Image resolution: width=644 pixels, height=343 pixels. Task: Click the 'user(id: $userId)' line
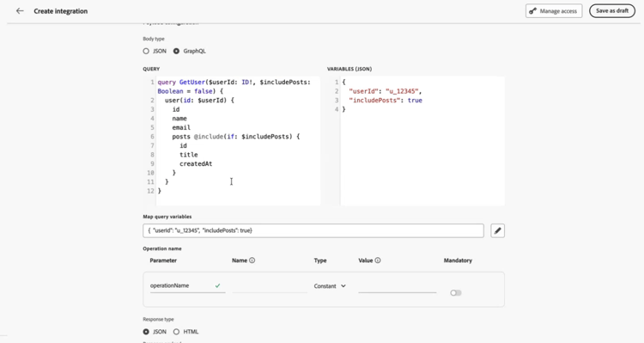point(199,101)
